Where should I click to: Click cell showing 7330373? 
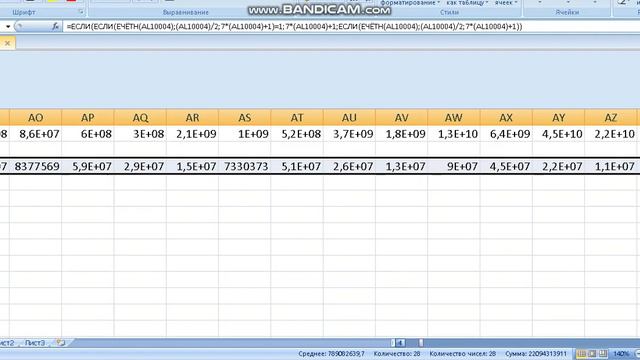click(244, 166)
